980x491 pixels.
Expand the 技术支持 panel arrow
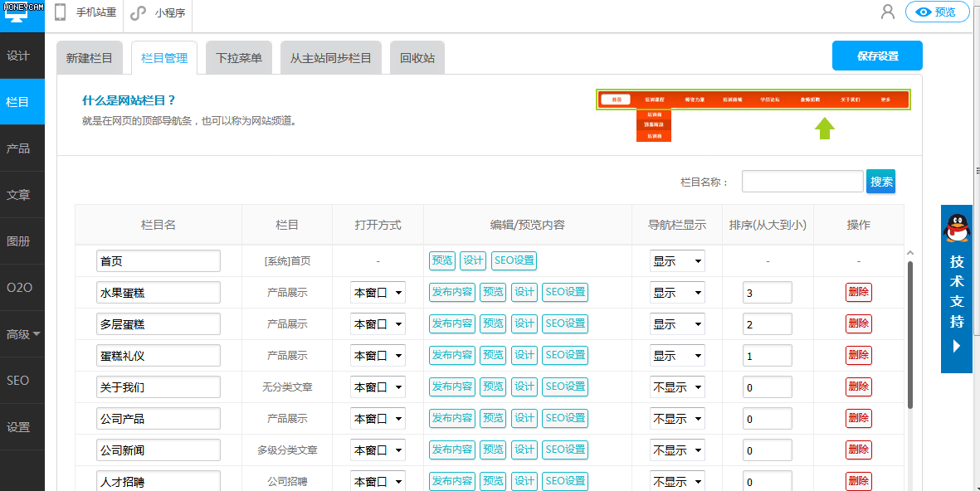click(956, 346)
